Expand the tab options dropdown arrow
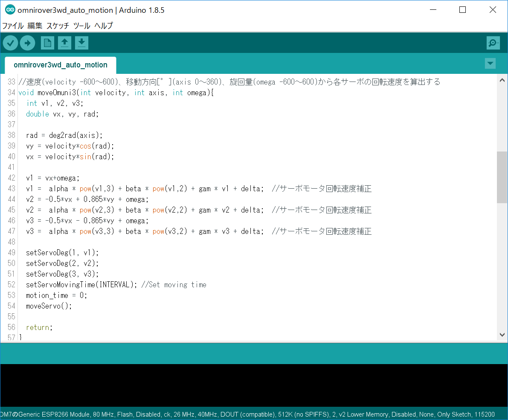Screen dimensions: 508x420 pos(490,63)
